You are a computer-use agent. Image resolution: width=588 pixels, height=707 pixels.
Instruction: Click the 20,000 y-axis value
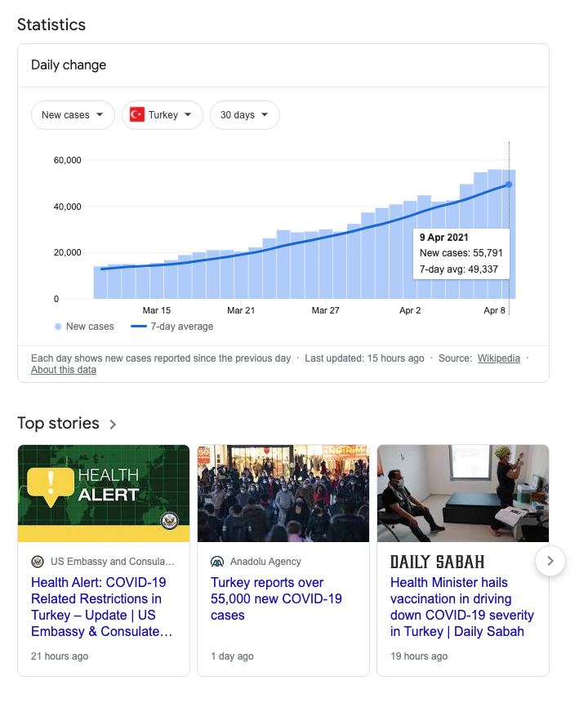click(x=67, y=252)
